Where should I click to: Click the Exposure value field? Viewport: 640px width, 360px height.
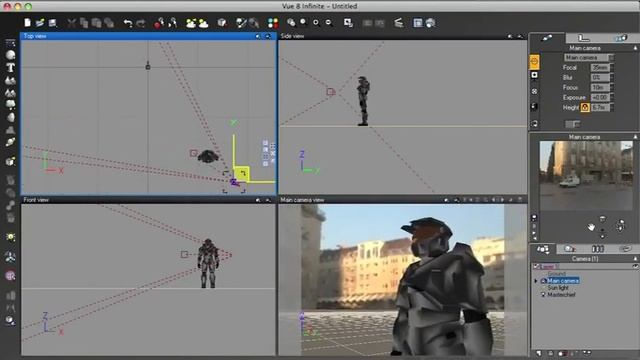tap(600, 98)
